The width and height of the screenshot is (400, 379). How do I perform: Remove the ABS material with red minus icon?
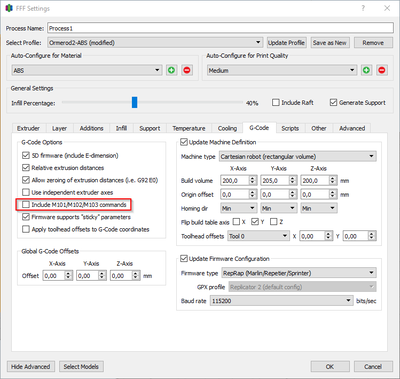click(x=187, y=70)
